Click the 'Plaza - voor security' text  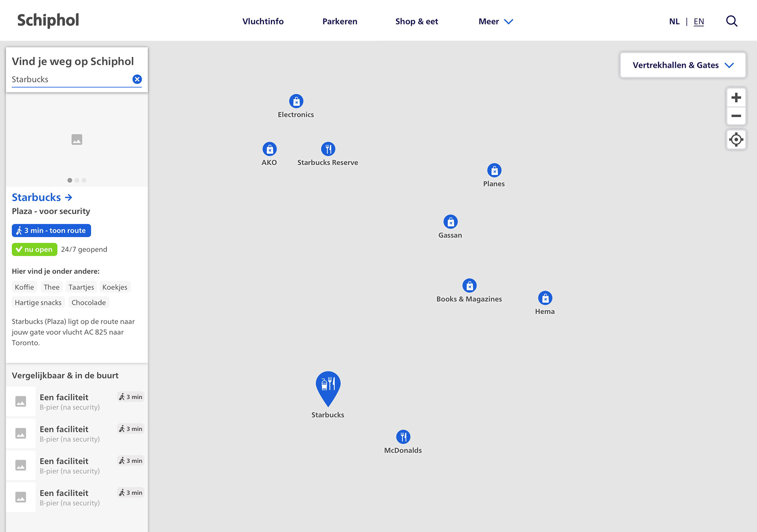tap(51, 211)
